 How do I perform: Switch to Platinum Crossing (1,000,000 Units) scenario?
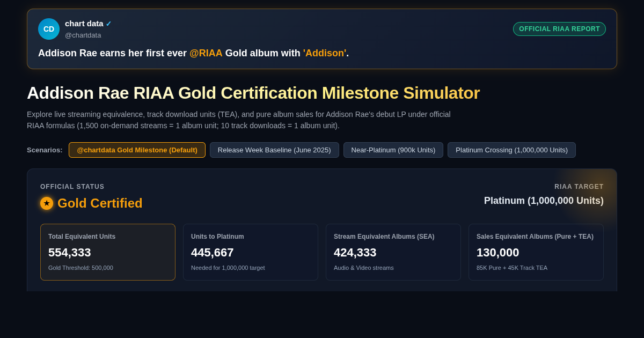click(511, 150)
